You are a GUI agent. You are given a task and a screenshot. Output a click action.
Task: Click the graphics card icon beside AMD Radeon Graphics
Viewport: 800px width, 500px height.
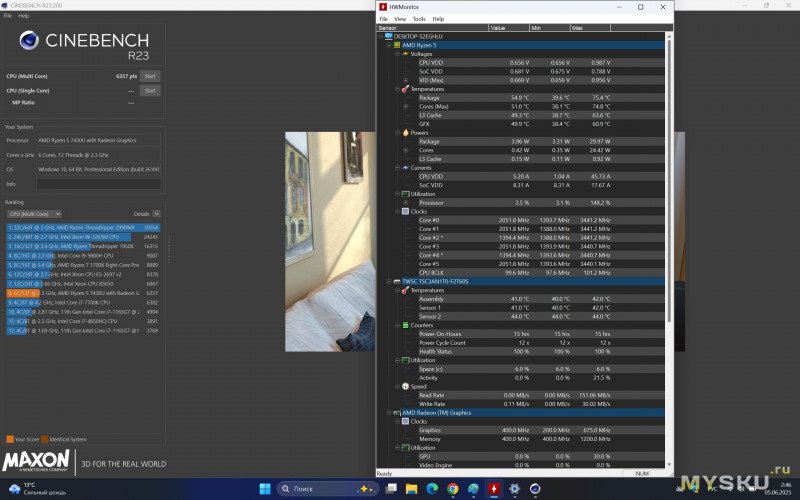(397, 412)
